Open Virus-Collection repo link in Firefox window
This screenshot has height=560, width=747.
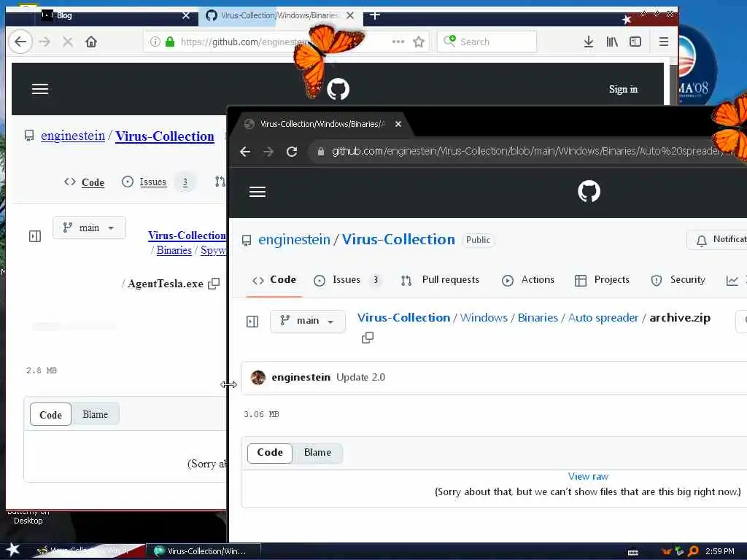pyautogui.click(x=165, y=136)
